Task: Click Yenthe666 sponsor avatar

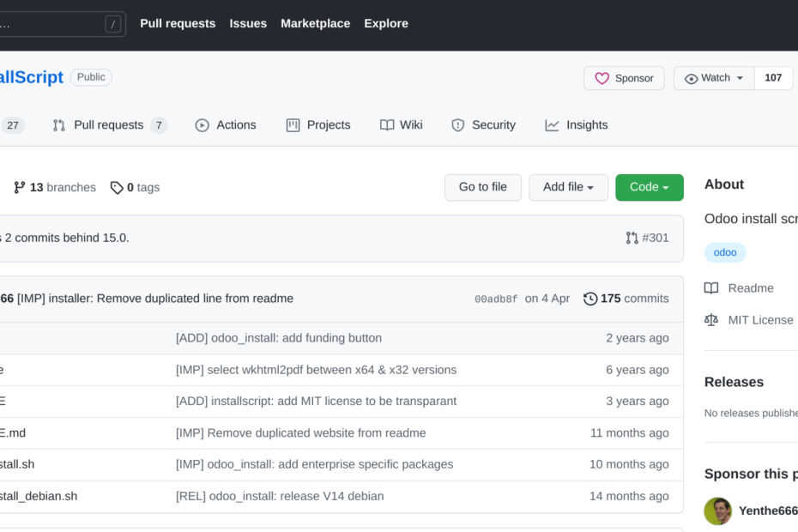Action: [717, 511]
